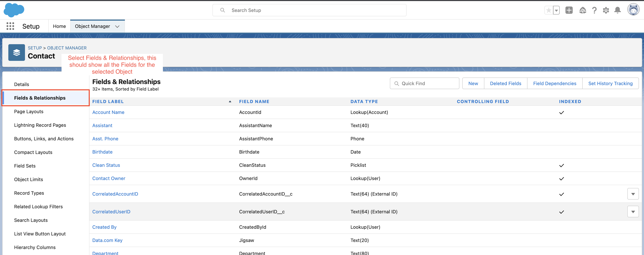The width and height of the screenshot is (644, 255).
Task: Open Page Layouts in sidebar
Action: pyautogui.click(x=29, y=112)
